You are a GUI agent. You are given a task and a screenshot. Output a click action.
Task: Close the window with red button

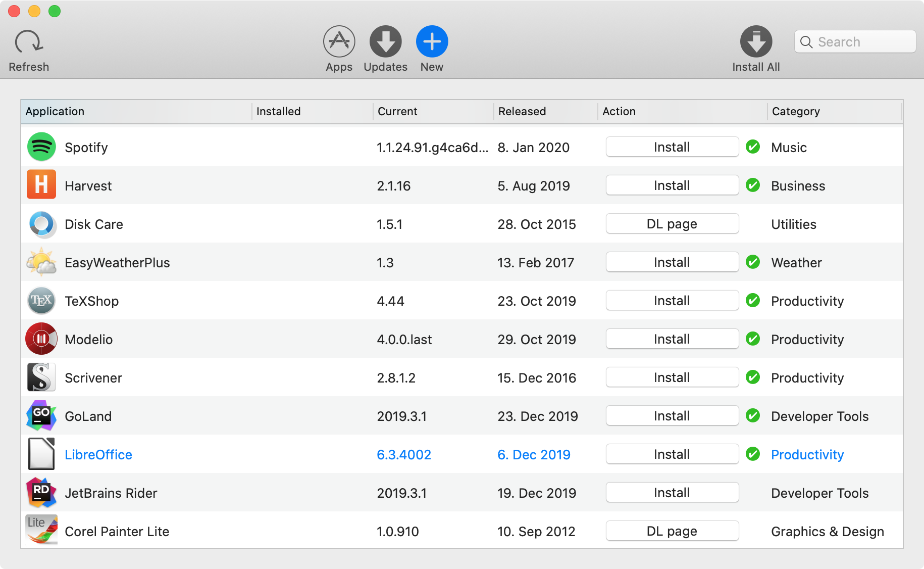(x=14, y=11)
